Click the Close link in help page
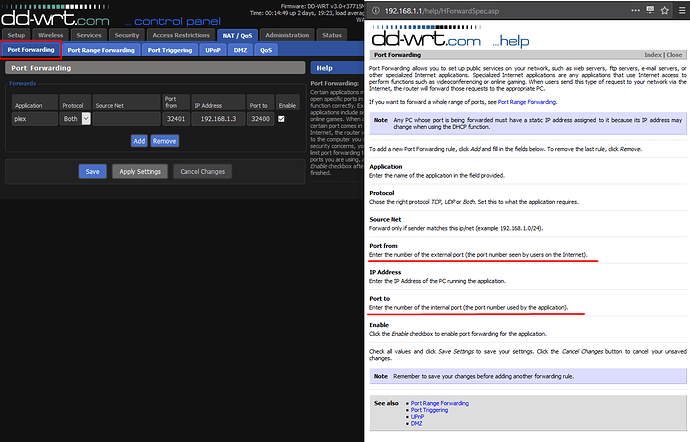 [x=674, y=55]
